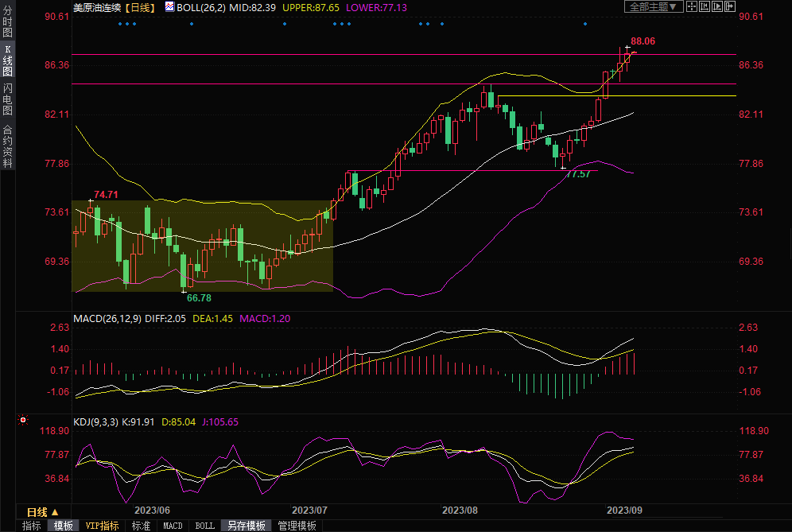Open 合约资料 contract info tab
The image size is (792, 532).
point(7,146)
